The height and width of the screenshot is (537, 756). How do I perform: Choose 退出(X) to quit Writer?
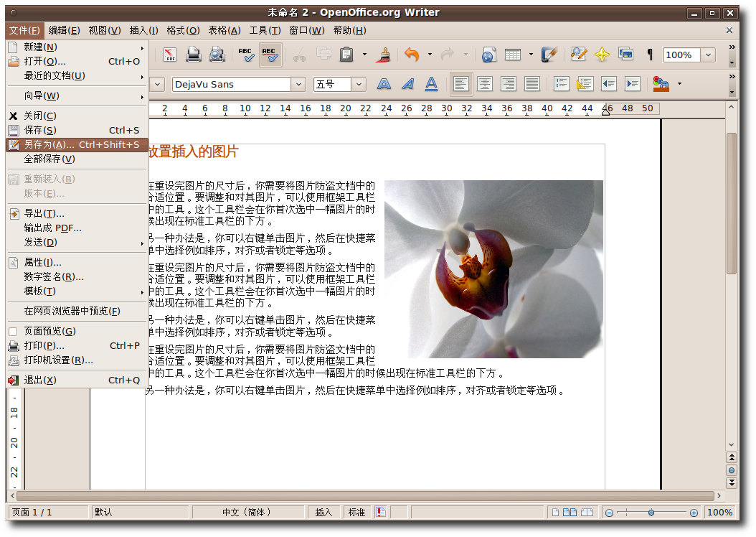(77, 380)
